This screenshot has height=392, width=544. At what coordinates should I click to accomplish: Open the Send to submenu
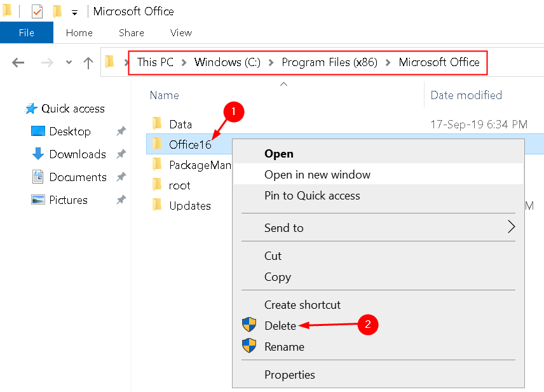pos(378,227)
